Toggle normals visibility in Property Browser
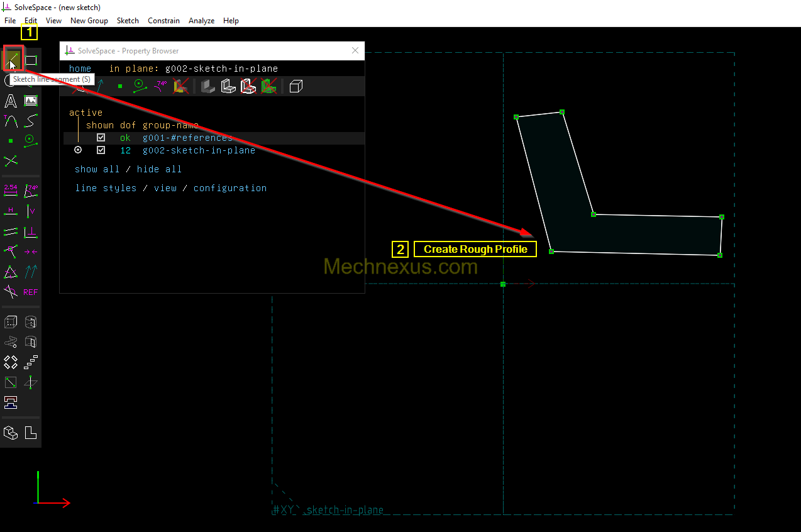Viewport: 801px width, 532px height. pyautogui.click(x=99, y=86)
